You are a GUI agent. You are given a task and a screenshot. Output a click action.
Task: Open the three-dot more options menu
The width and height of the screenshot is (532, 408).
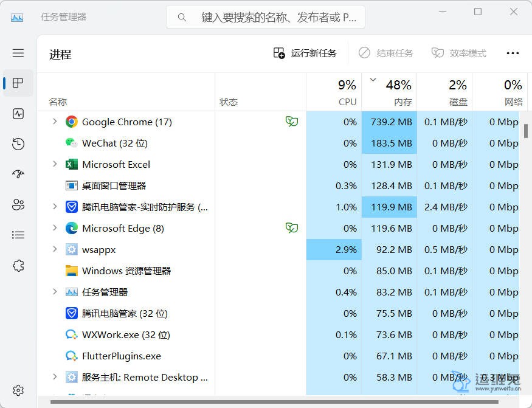pyautogui.click(x=513, y=54)
